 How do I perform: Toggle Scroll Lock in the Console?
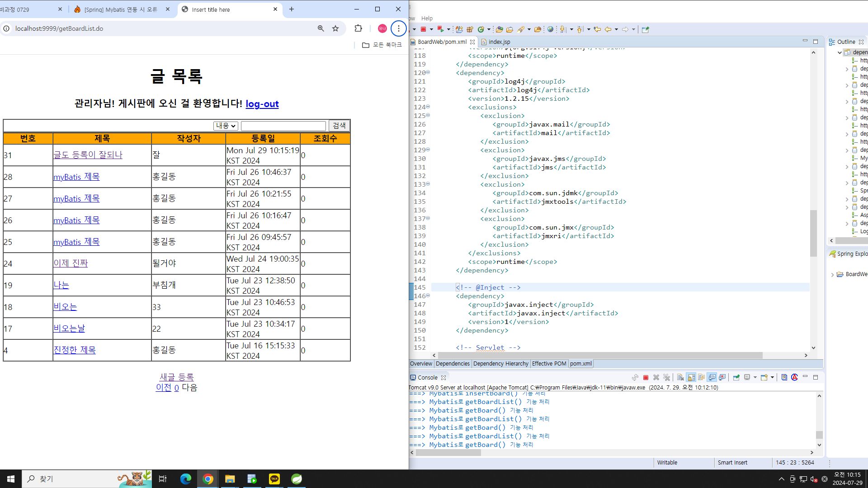(x=691, y=377)
